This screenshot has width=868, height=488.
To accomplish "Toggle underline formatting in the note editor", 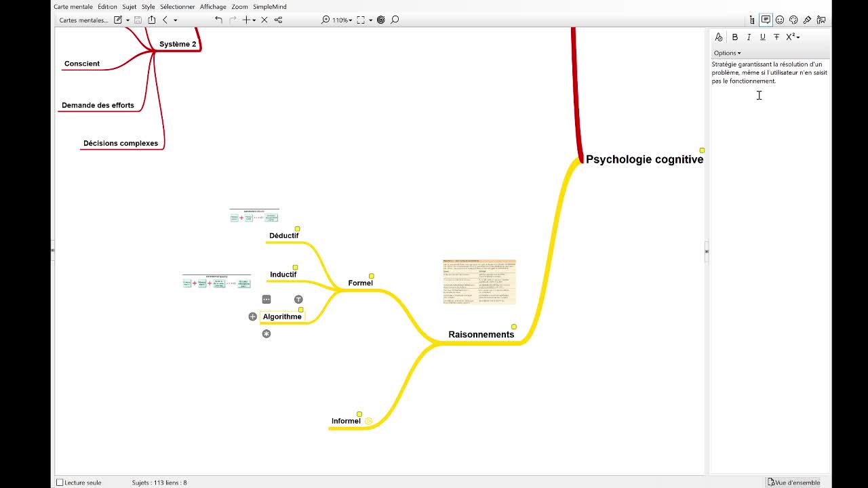I will click(762, 37).
